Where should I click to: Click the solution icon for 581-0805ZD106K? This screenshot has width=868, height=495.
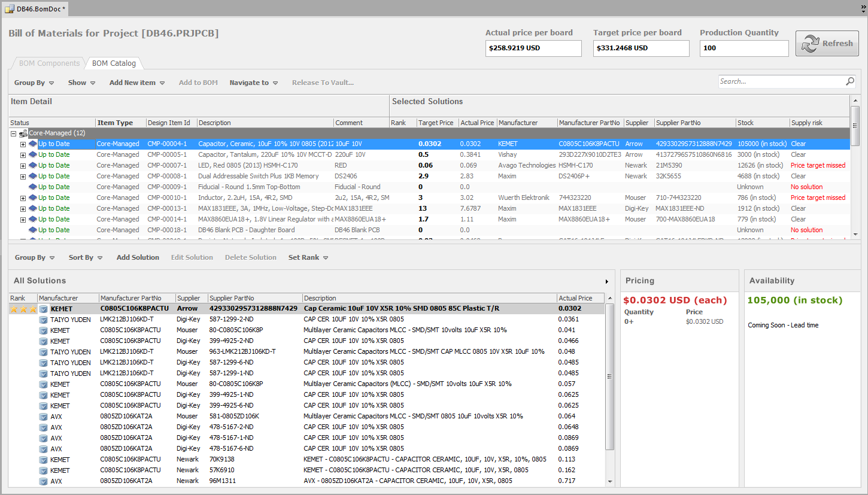click(44, 417)
